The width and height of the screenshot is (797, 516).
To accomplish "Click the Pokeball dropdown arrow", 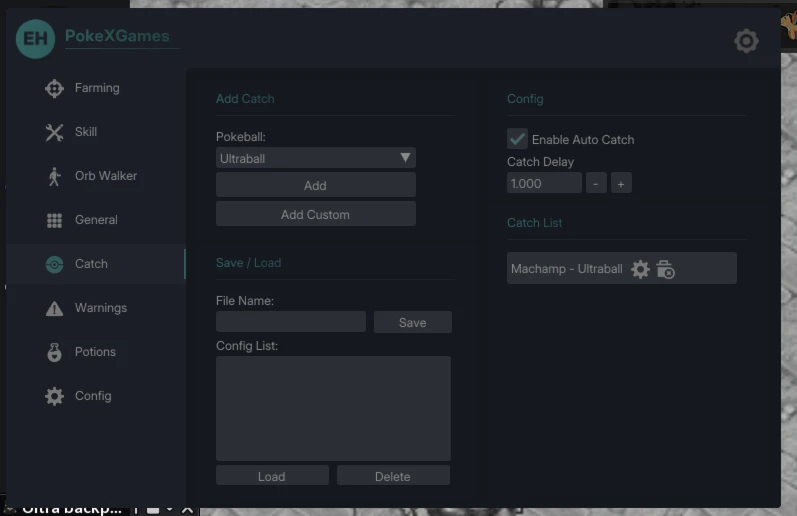I will (405, 158).
